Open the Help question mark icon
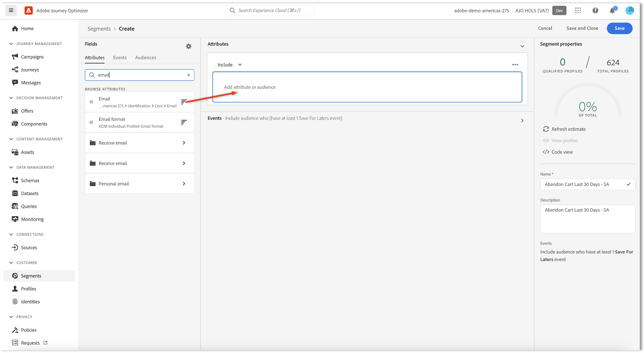 pyautogui.click(x=595, y=11)
